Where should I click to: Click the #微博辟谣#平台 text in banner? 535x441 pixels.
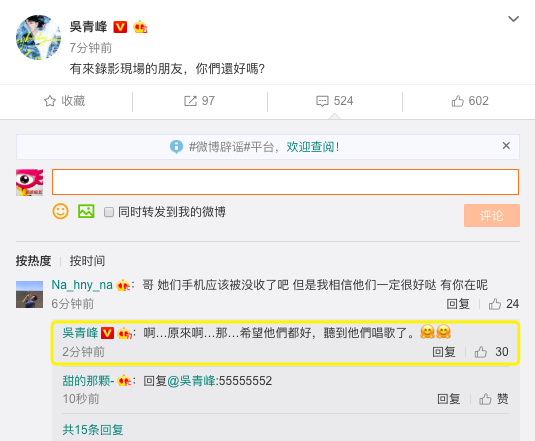[x=233, y=147]
